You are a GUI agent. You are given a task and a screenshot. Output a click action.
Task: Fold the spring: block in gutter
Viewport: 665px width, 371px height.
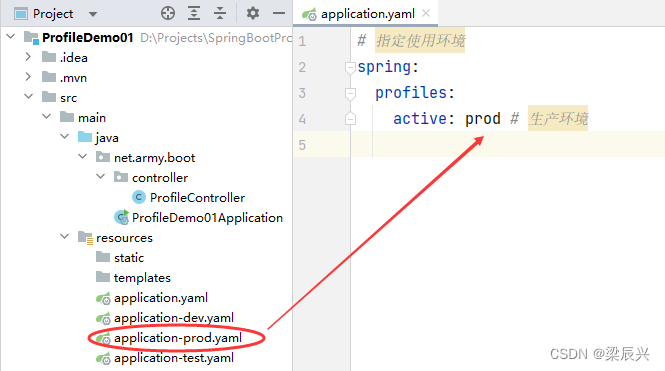click(350, 67)
